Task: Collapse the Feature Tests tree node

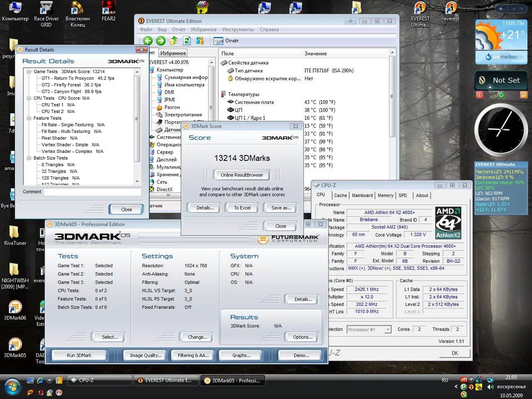Action: [29, 118]
